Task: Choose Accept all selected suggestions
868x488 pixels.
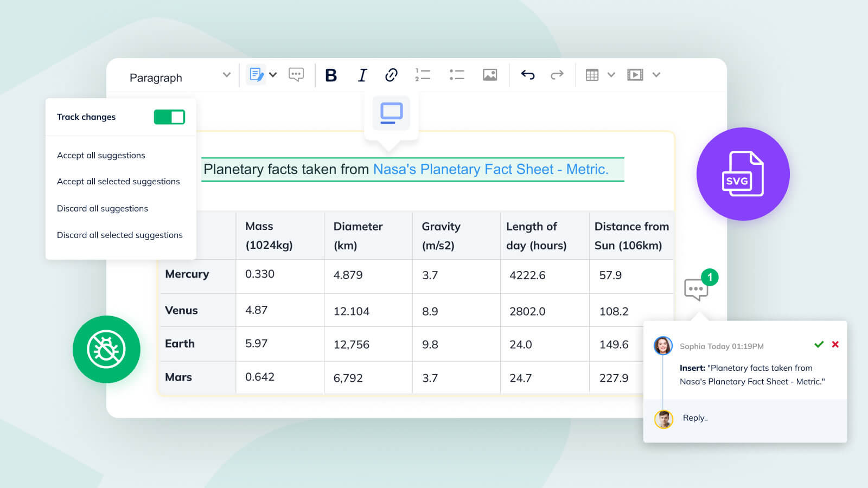Action: point(118,181)
